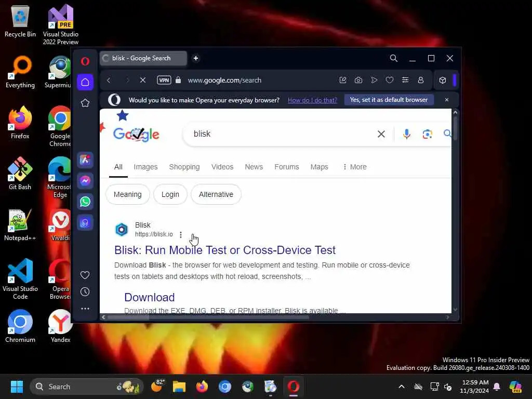This screenshot has width=532, height=399.
Task: Click the address bar URL field
Action: tap(224, 80)
